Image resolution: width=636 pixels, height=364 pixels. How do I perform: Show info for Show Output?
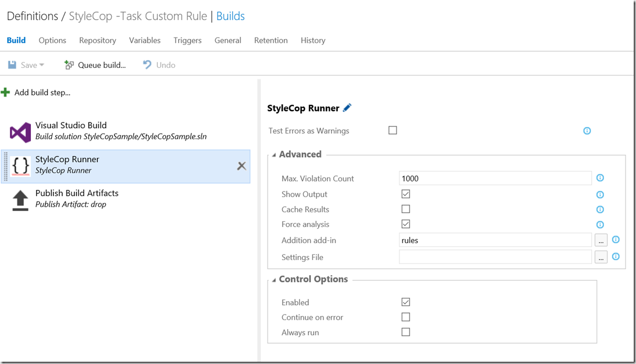coord(600,194)
